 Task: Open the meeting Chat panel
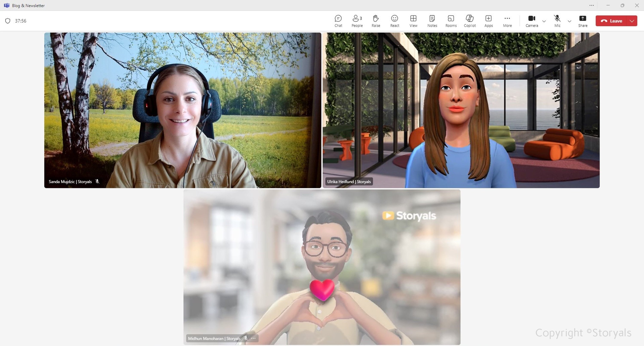[x=338, y=20]
